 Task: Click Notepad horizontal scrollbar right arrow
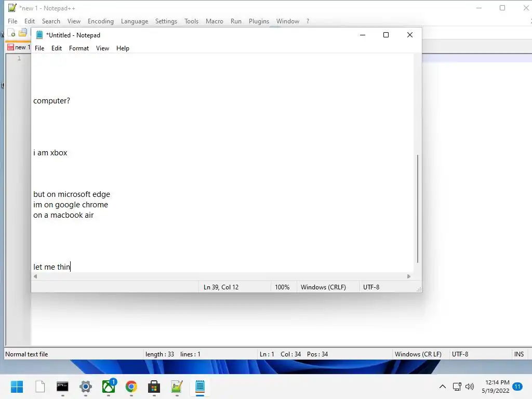click(409, 276)
